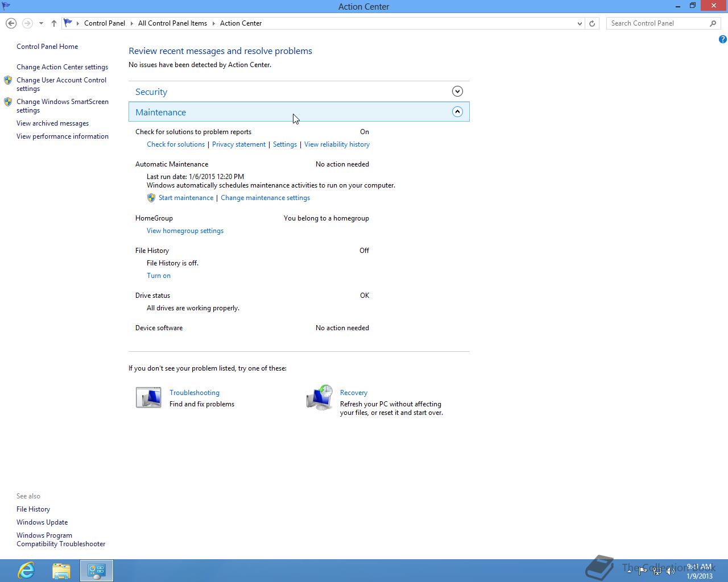The height and width of the screenshot is (582, 728).
Task: Click View homegroup settings
Action: (185, 231)
